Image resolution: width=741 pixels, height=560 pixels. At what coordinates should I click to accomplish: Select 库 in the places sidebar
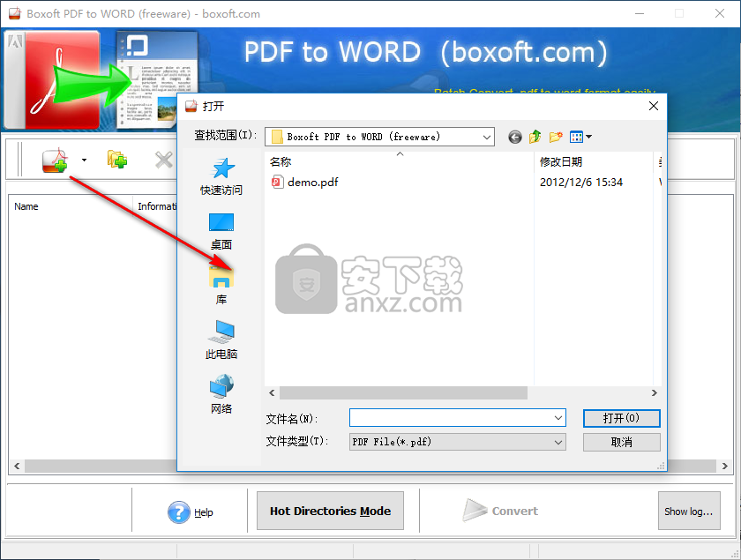point(221,286)
